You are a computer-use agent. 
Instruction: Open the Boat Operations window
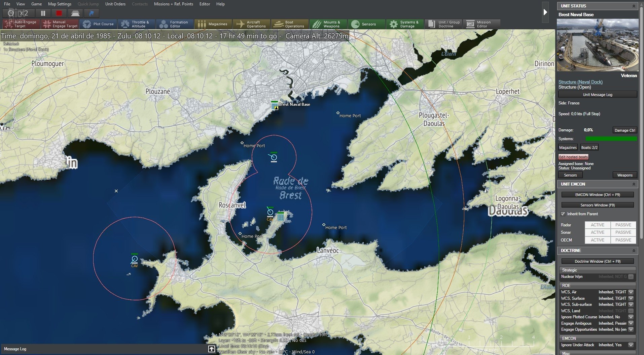pos(290,24)
